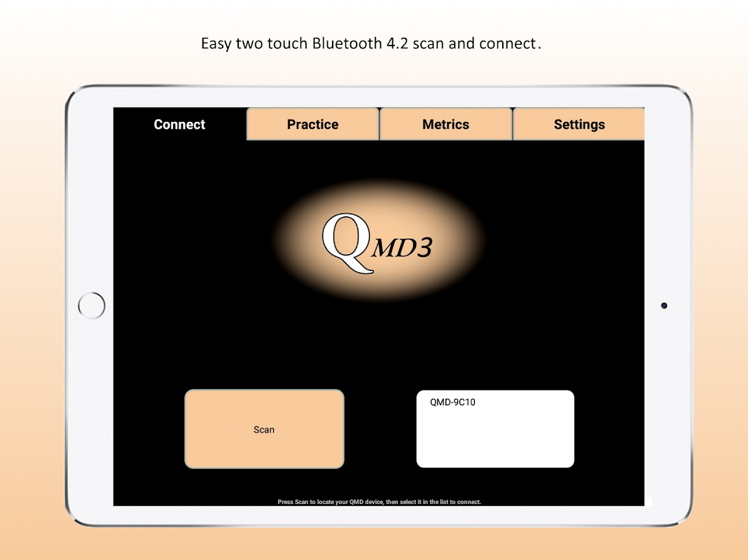Open the Settings tab
This screenshot has width=748, height=560.
(x=579, y=125)
